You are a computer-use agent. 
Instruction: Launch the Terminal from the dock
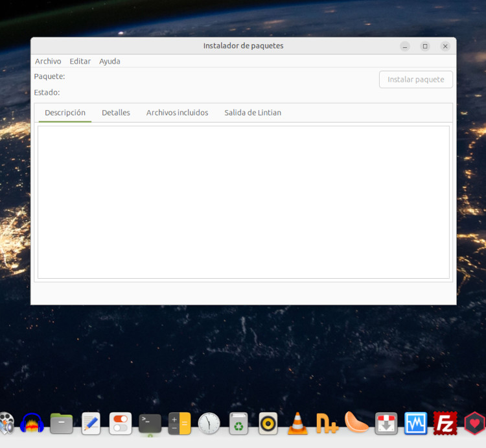(150, 423)
